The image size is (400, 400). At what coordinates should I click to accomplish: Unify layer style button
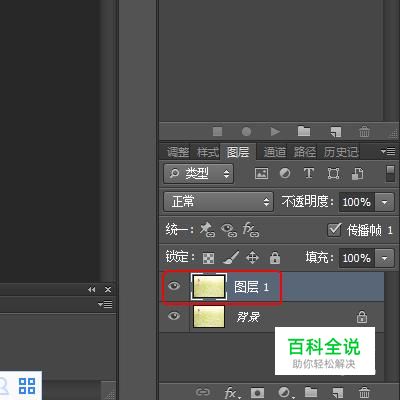click(251, 230)
